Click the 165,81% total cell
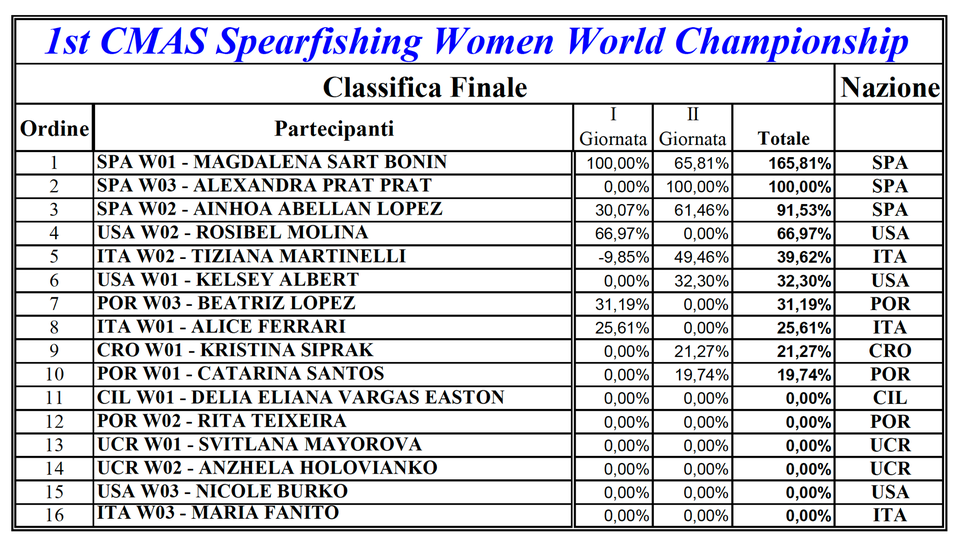The image size is (960, 538). pyautogui.click(x=783, y=163)
